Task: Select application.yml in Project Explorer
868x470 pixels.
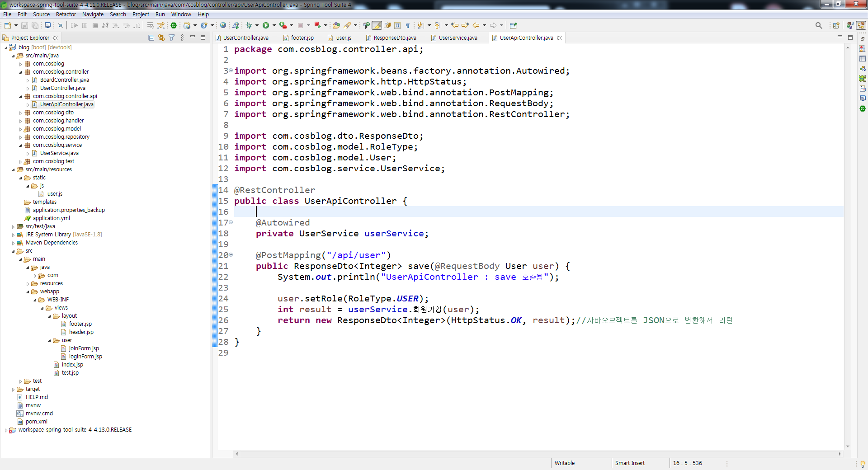Action: tap(51, 218)
